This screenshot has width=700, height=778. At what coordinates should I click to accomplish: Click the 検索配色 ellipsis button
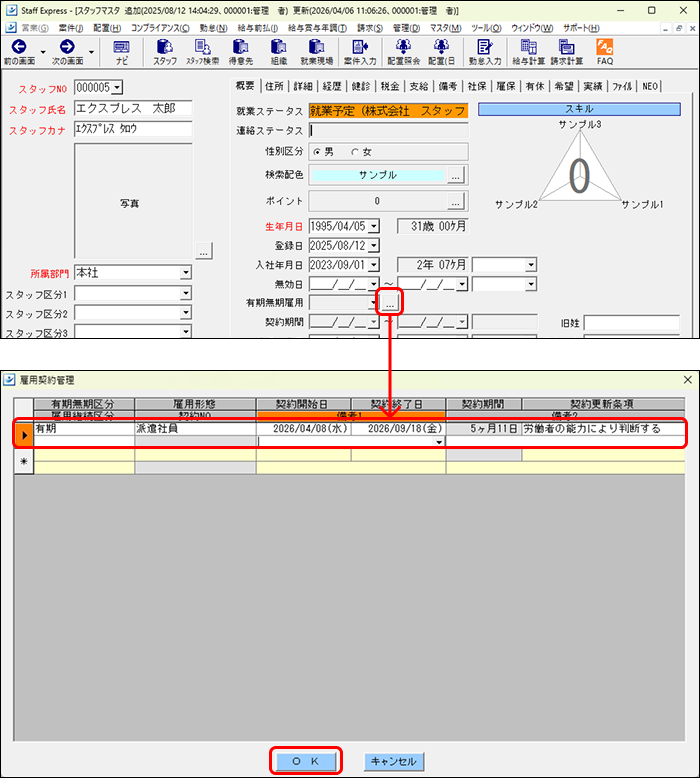455,175
